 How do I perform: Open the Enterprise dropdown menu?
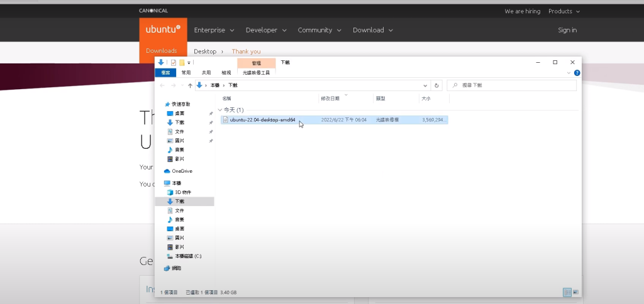pyautogui.click(x=214, y=30)
